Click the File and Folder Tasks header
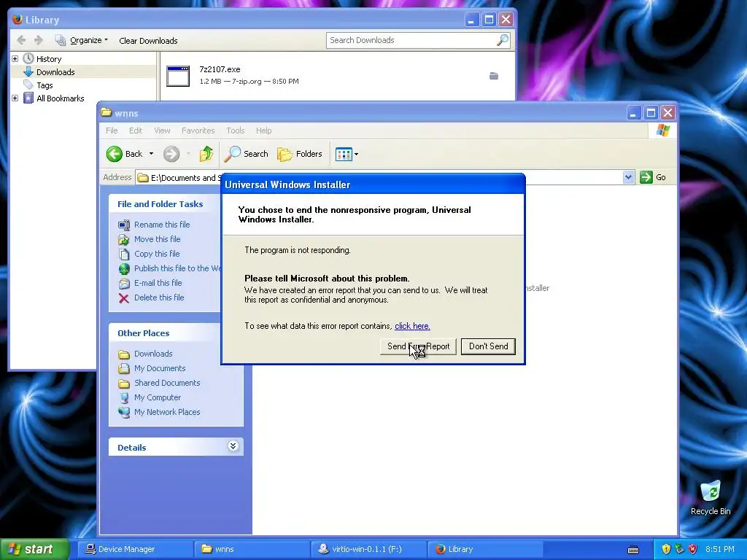 (165, 204)
